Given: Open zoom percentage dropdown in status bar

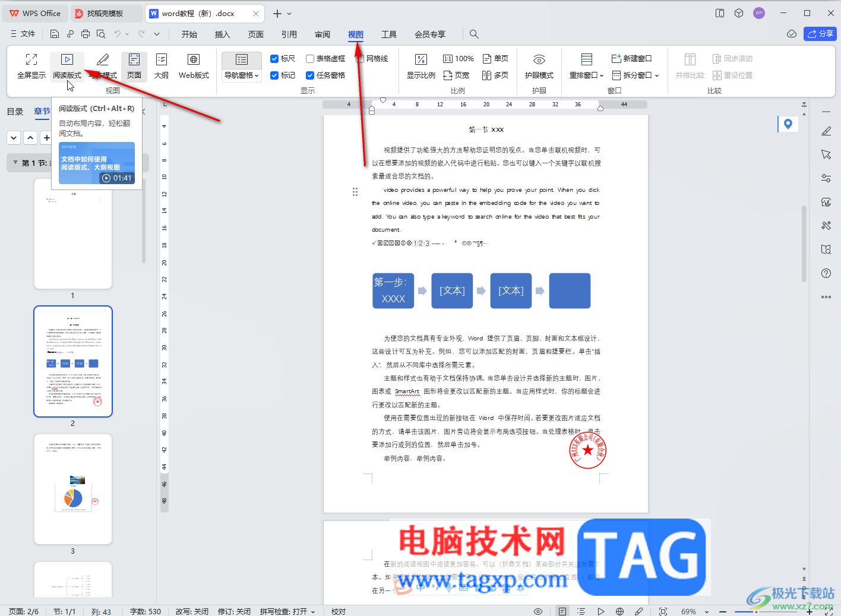Looking at the screenshot, I should coord(707,611).
